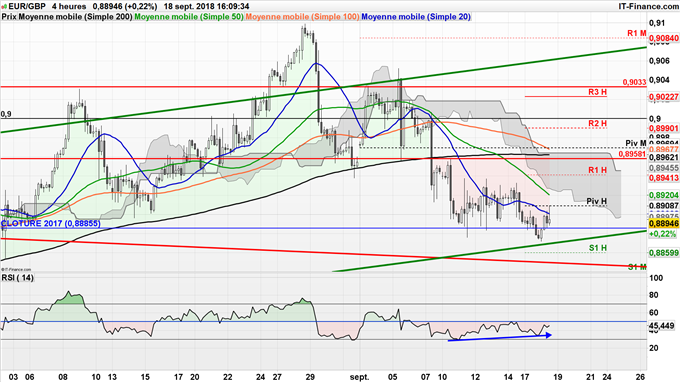Click the green status dot beside EUR/GBP
This screenshot has height=382, width=680.
[x=4, y=7]
